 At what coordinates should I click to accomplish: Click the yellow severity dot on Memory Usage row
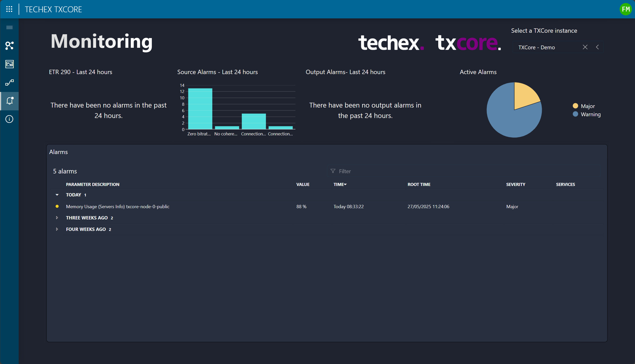57,206
